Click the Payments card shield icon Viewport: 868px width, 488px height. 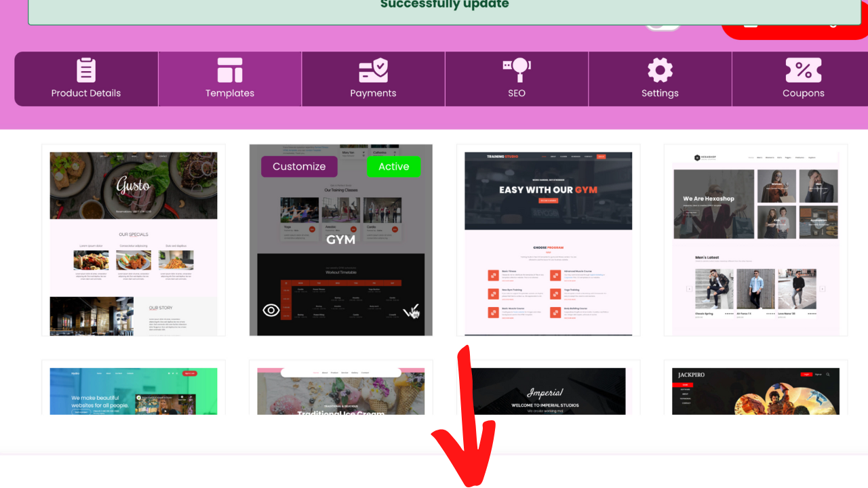373,70
